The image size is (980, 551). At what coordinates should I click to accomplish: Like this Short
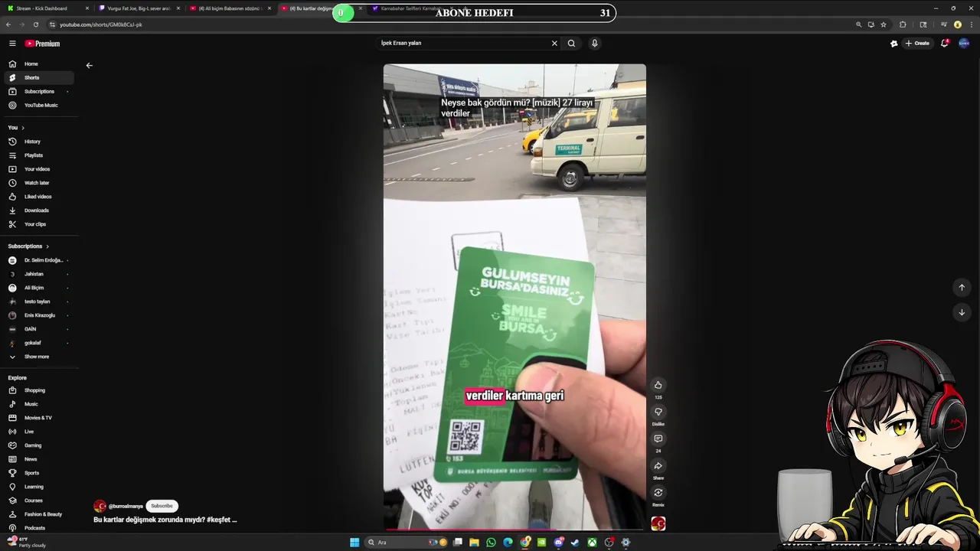pyautogui.click(x=658, y=385)
